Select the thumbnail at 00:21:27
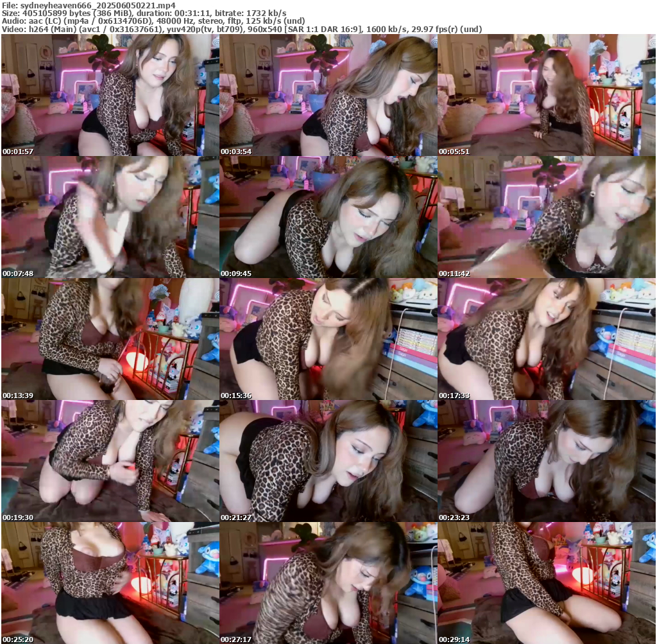 pyautogui.click(x=328, y=461)
